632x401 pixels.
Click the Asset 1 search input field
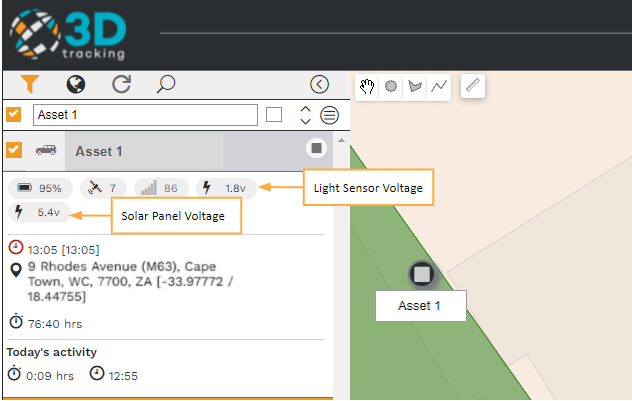pos(146,115)
